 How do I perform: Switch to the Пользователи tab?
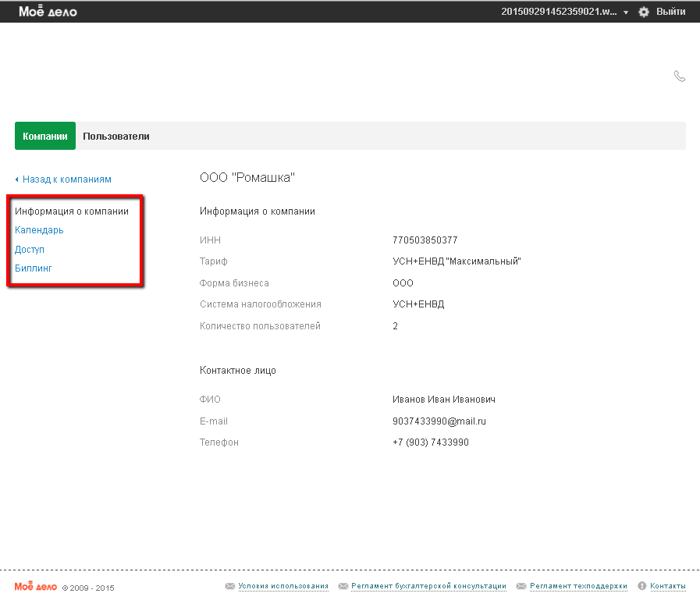[x=116, y=136]
